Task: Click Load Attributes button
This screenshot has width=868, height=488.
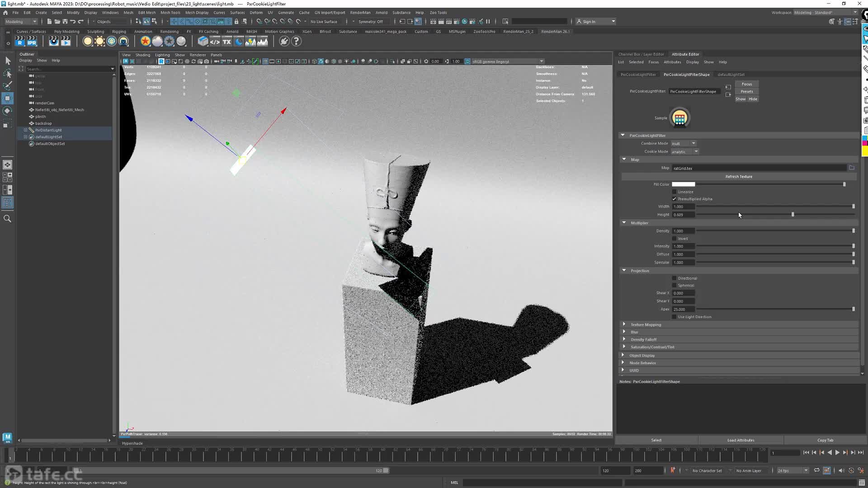Action: [741, 441]
